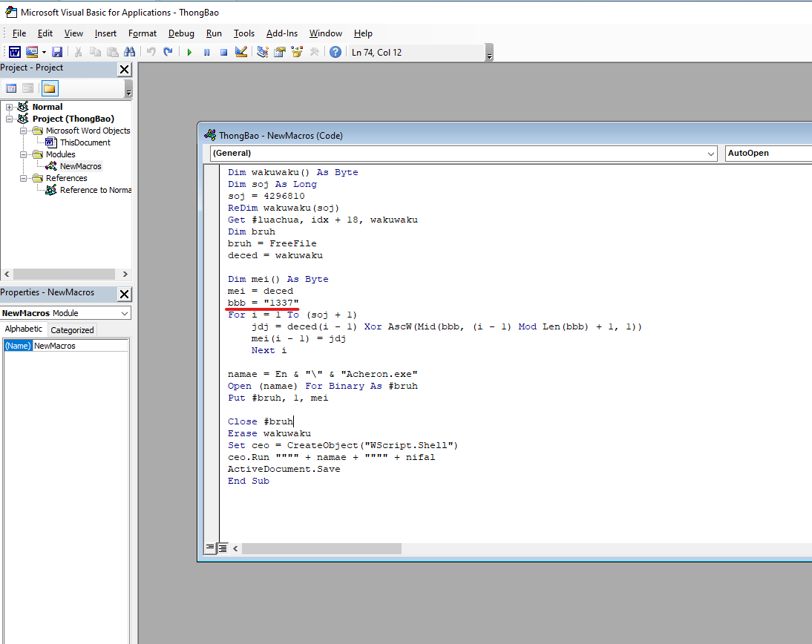
Task: Open the Edit menu
Action: tap(45, 33)
